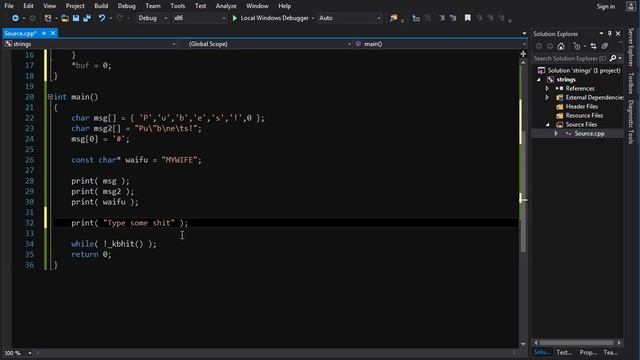Switch to the Source.cpp editor tab
The height and width of the screenshot is (360, 640).
coord(20,33)
